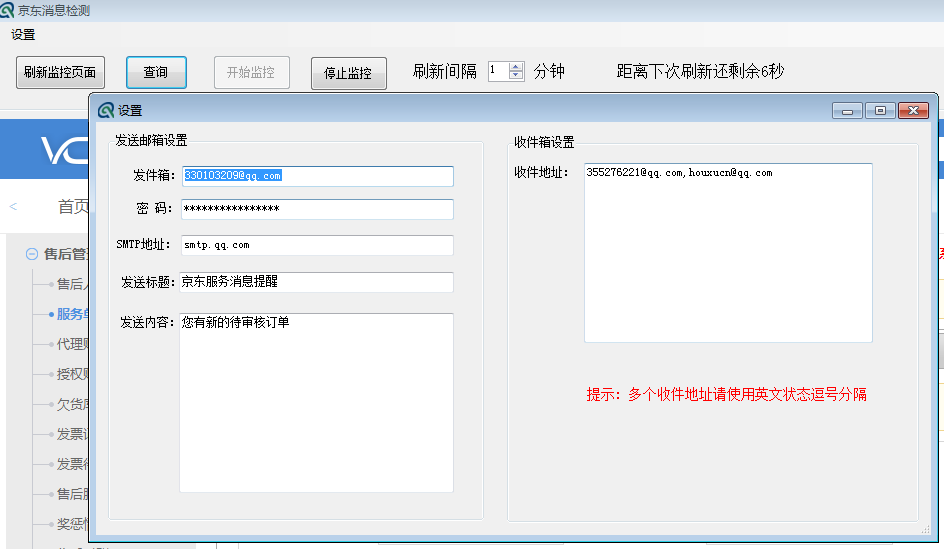Open the 首页 tab in web page
944x549 pixels.
tap(73, 206)
